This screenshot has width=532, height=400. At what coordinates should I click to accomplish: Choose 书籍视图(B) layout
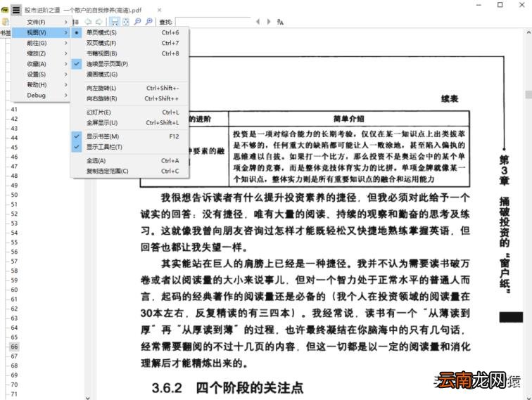(x=129, y=53)
